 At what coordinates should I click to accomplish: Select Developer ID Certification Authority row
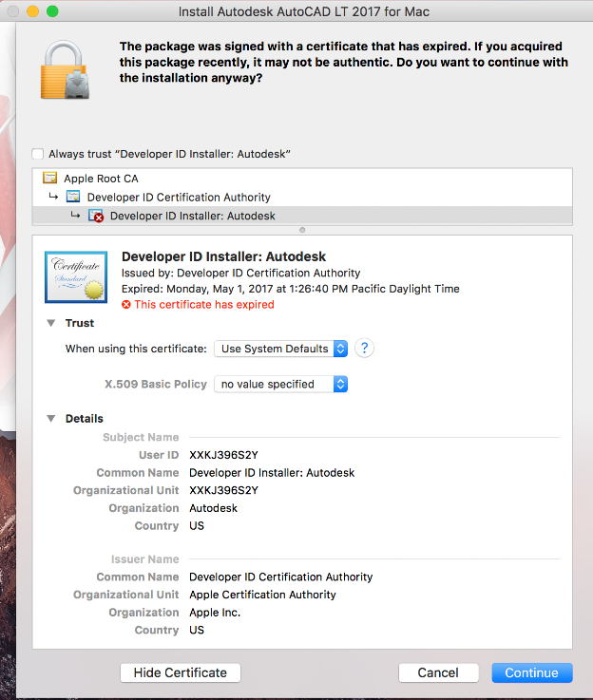pos(302,197)
